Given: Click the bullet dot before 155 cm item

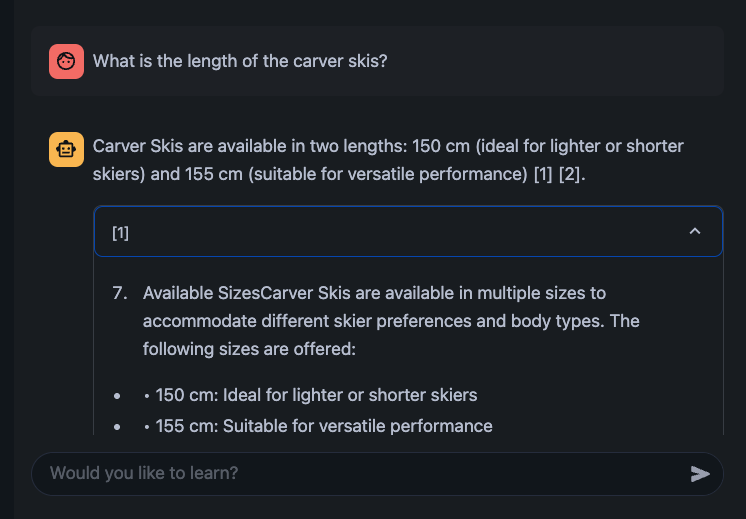Looking at the screenshot, I should pyautogui.click(x=117, y=427).
